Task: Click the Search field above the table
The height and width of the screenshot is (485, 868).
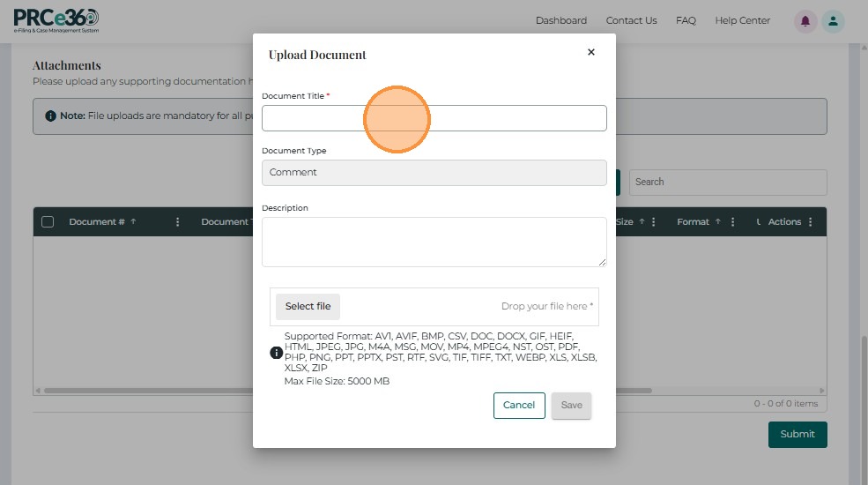Action: coord(728,183)
